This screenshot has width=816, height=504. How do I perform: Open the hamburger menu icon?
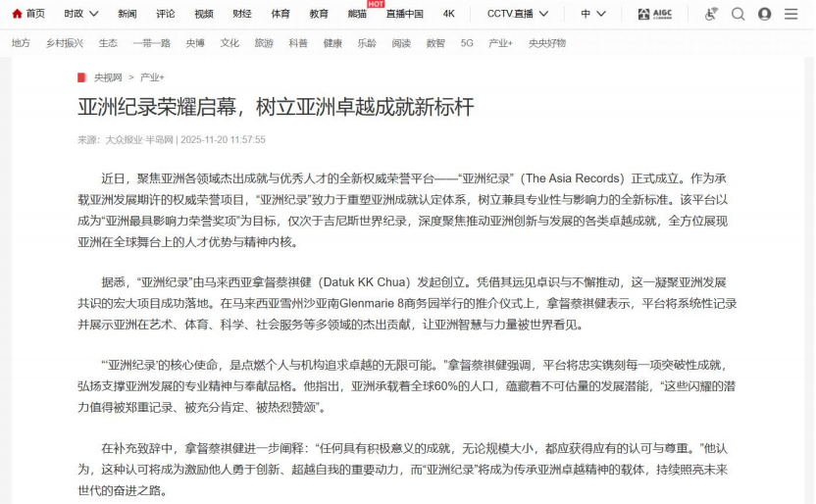point(793,14)
